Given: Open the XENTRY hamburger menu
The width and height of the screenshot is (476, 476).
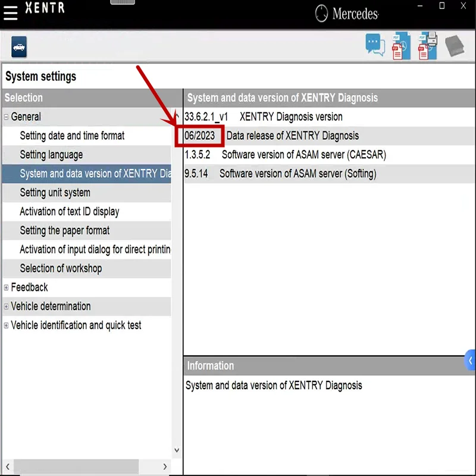Looking at the screenshot, I should [11, 13].
